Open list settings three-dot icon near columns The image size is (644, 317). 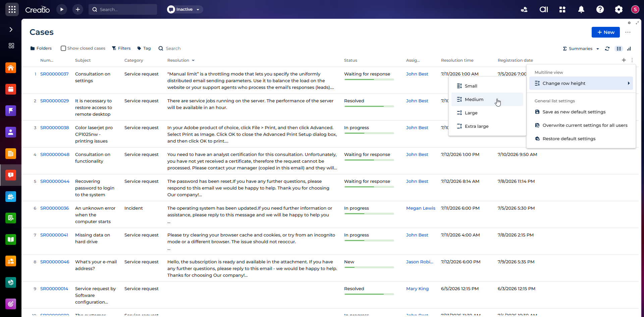[x=632, y=60]
